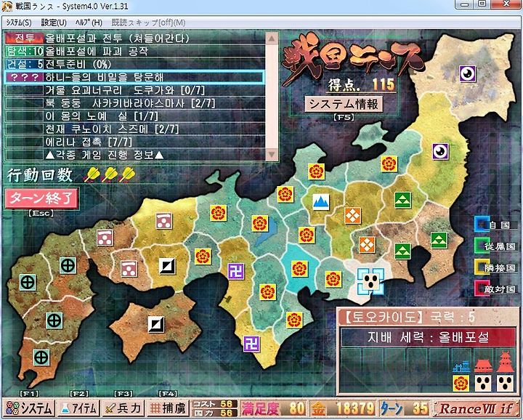Image resolution: width=523 pixels, height=420 pixels.
Task: Click black-white diagonal emblem on Shikoku island
Action: pyautogui.click(x=156, y=324)
